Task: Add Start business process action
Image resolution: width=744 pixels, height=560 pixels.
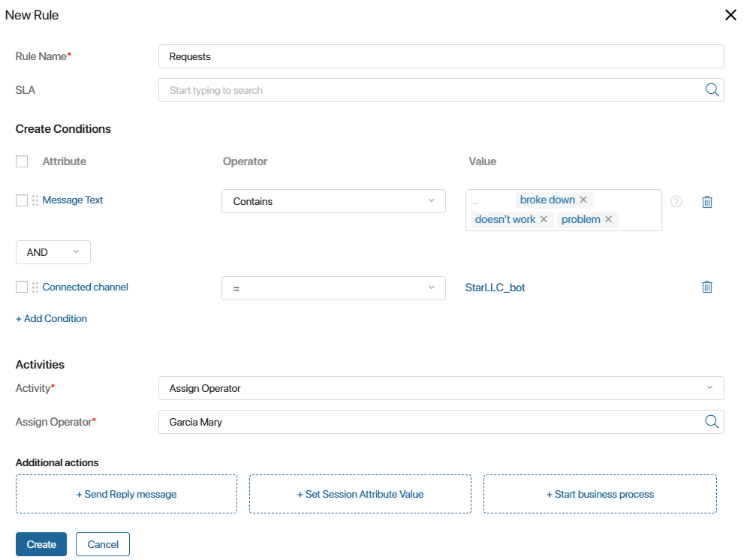Action: (x=600, y=494)
